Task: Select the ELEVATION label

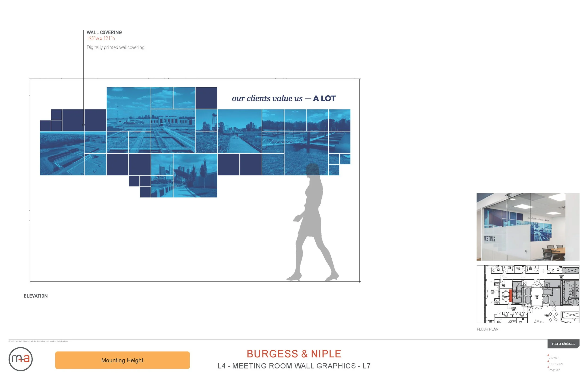Action: 36,296
